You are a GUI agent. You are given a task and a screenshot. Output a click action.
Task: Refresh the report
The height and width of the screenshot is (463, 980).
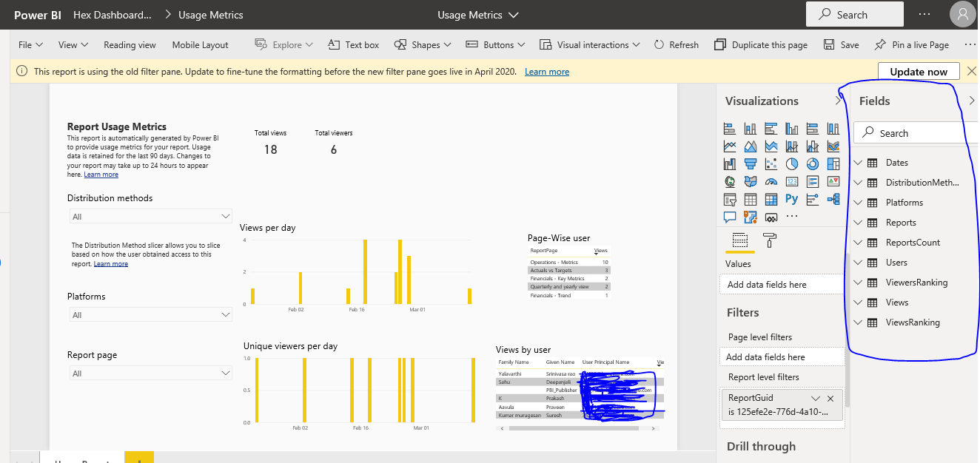point(677,45)
